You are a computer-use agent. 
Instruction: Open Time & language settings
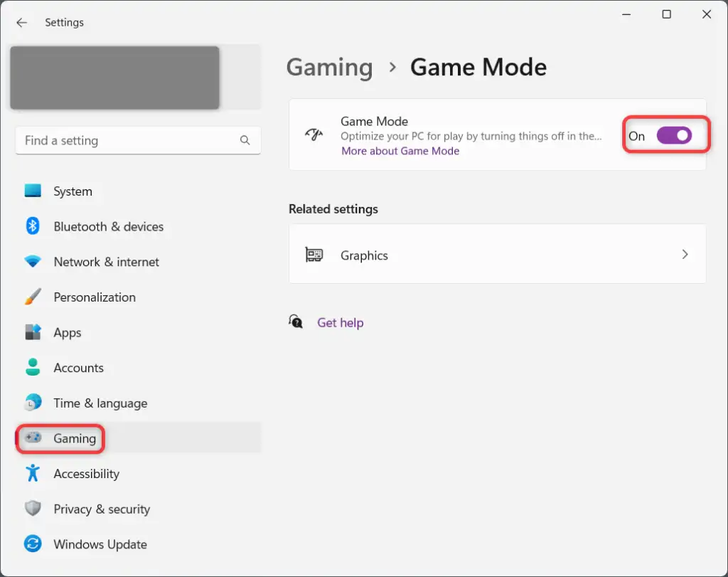100,403
